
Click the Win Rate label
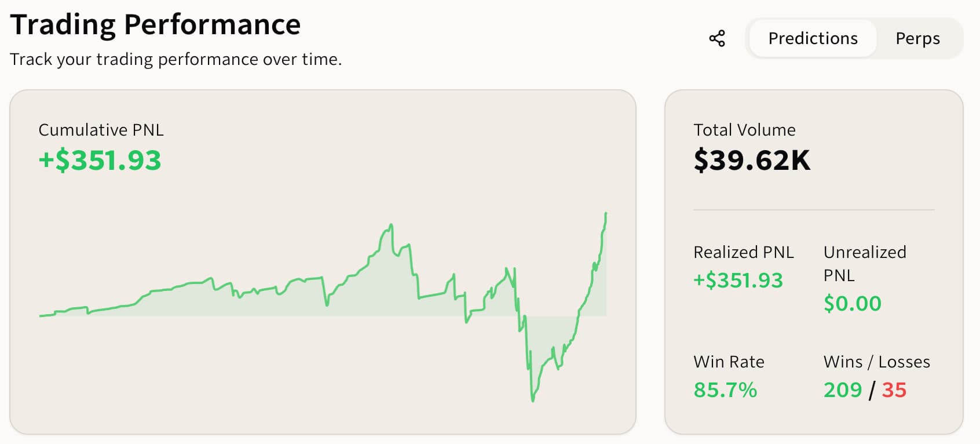[729, 362]
